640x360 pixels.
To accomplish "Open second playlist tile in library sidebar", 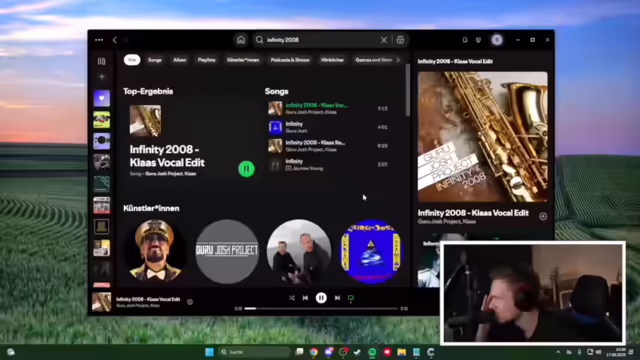I will (x=102, y=120).
